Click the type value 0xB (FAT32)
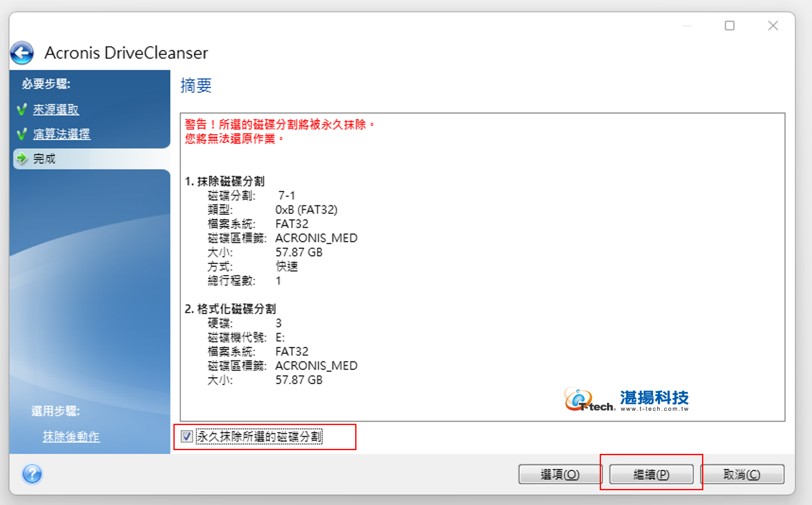Screen dimensions: 812x505 (x=306, y=210)
